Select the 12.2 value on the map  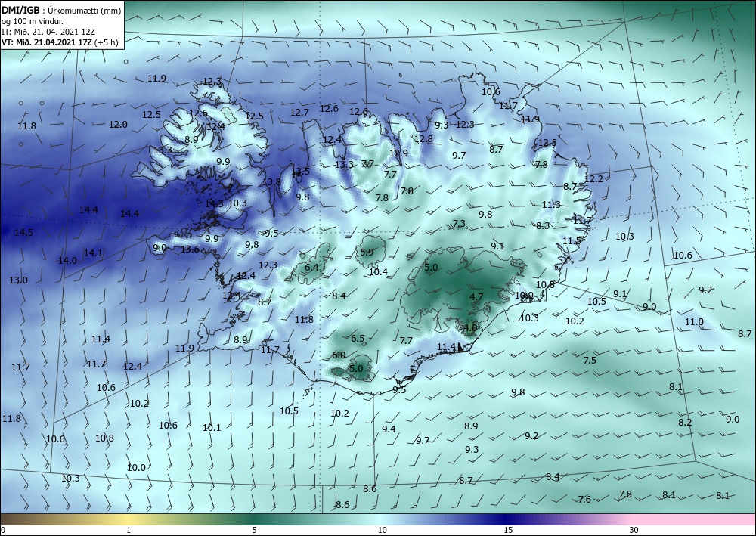pos(593,179)
